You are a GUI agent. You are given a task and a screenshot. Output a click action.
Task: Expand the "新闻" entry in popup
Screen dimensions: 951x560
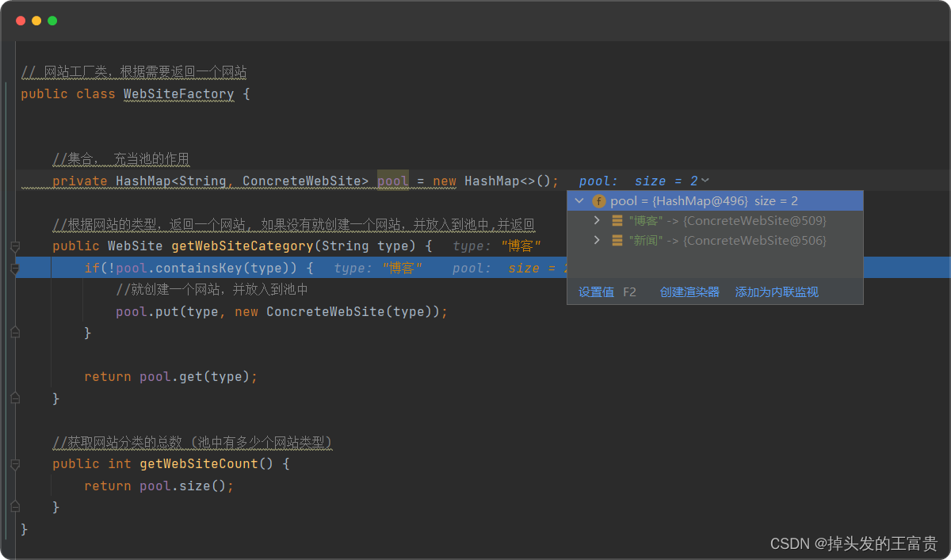point(597,239)
